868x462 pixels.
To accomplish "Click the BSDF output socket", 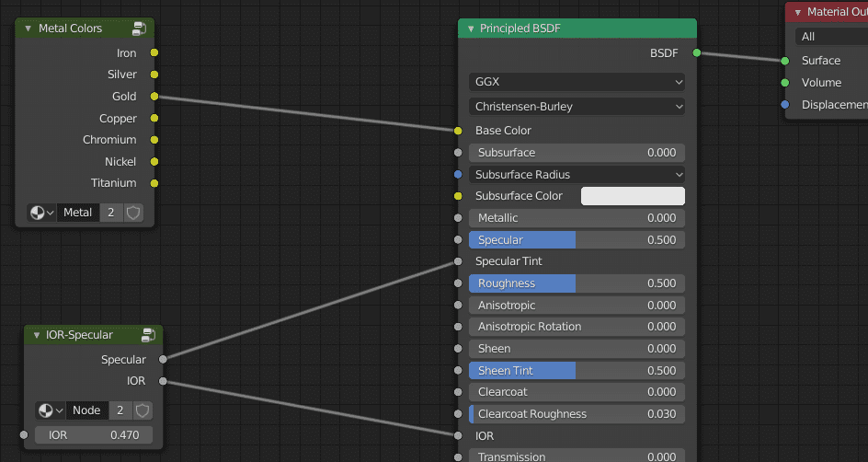I will pyautogui.click(x=697, y=52).
